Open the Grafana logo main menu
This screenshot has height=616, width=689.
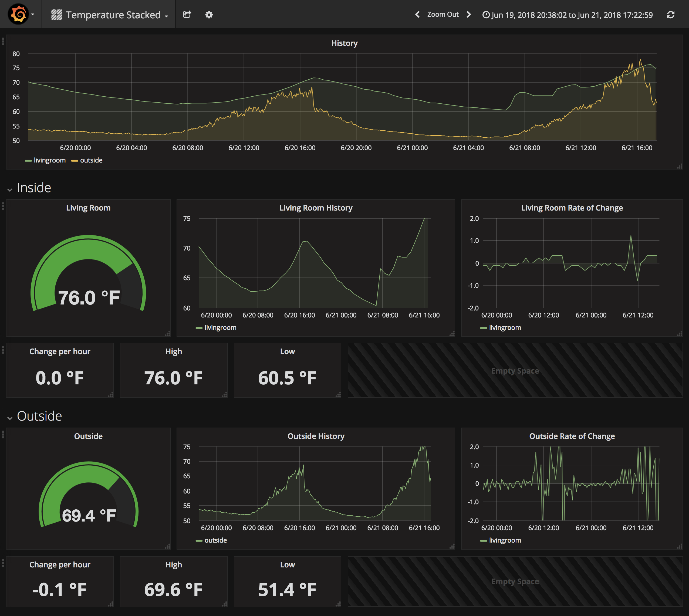(19, 15)
